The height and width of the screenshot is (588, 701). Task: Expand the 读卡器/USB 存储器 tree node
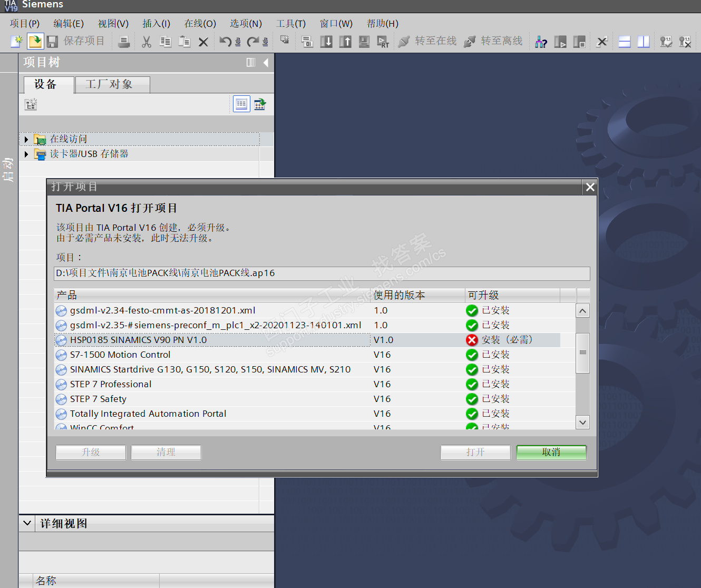tap(26, 154)
